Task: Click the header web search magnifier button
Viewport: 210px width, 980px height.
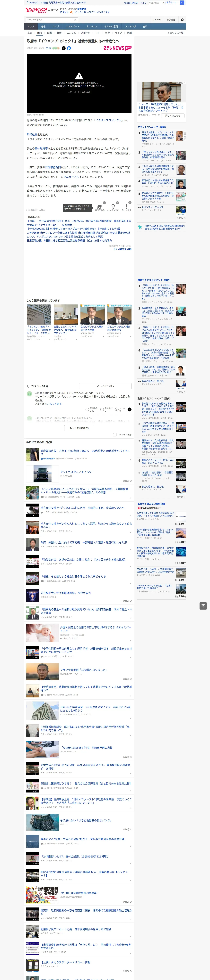Action: (x=183, y=3)
